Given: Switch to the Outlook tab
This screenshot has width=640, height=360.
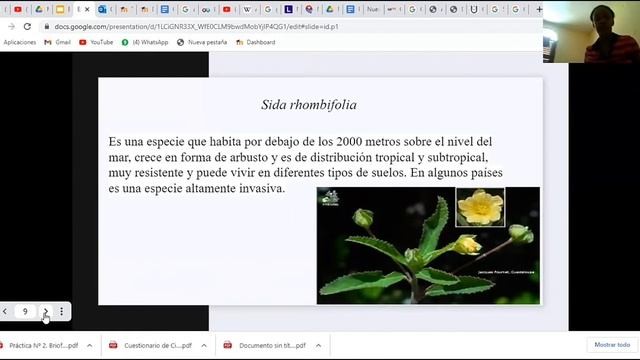Looking at the screenshot, I should point(102,9).
